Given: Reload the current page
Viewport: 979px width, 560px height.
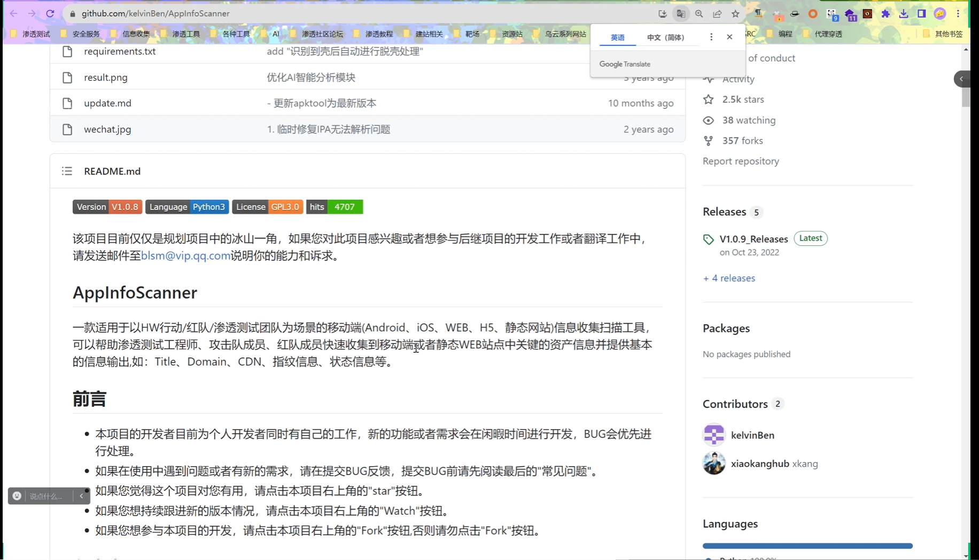Looking at the screenshot, I should [50, 13].
